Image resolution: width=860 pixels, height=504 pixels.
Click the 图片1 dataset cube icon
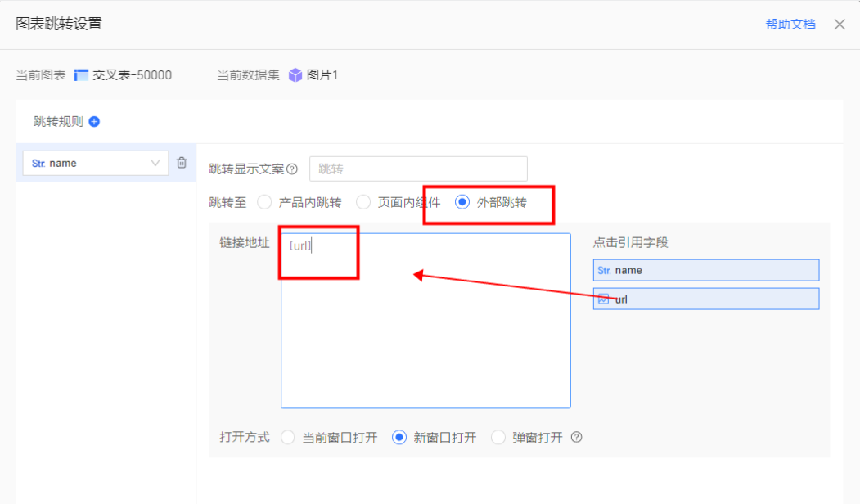[x=295, y=75]
